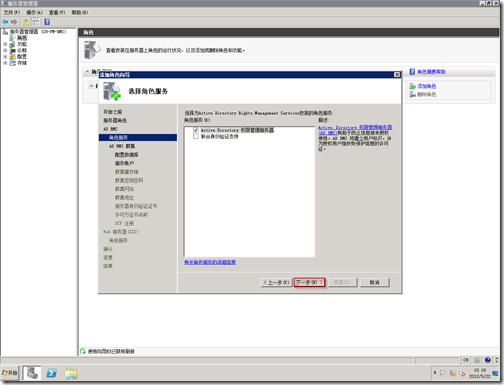Expand the 存储 tree node

click(5, 63)
